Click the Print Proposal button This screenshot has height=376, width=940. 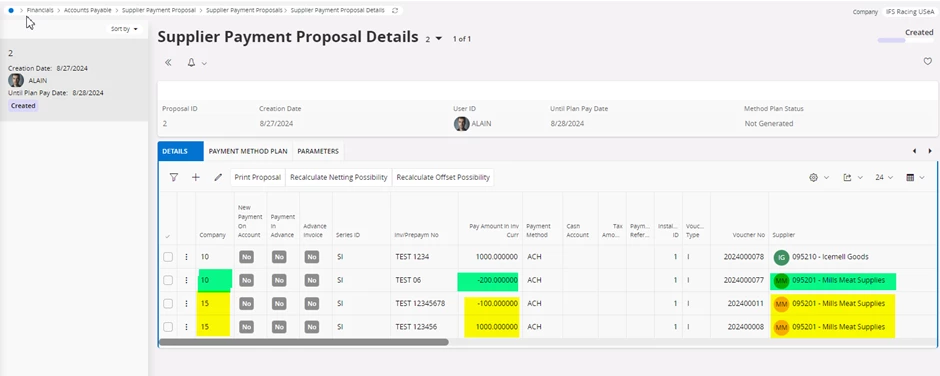point(258,178)
